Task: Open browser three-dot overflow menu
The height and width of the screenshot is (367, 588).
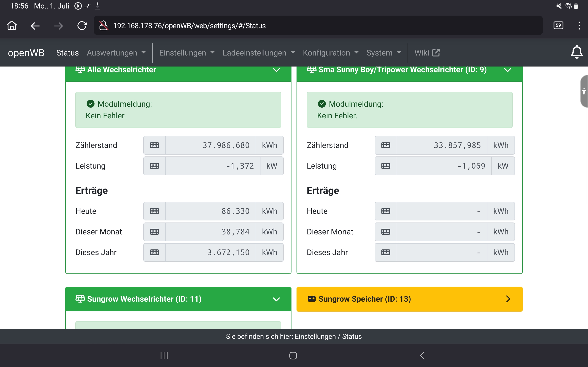Action: [x=579, y=25]
